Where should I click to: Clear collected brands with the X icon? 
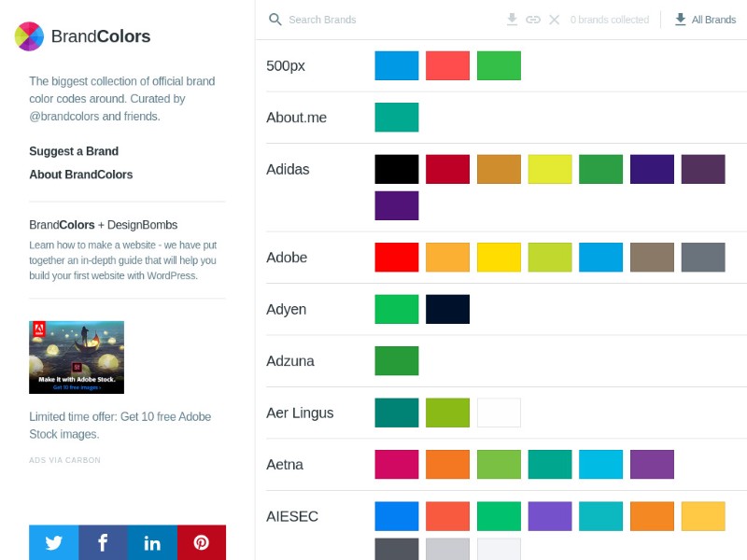(554, 20)
